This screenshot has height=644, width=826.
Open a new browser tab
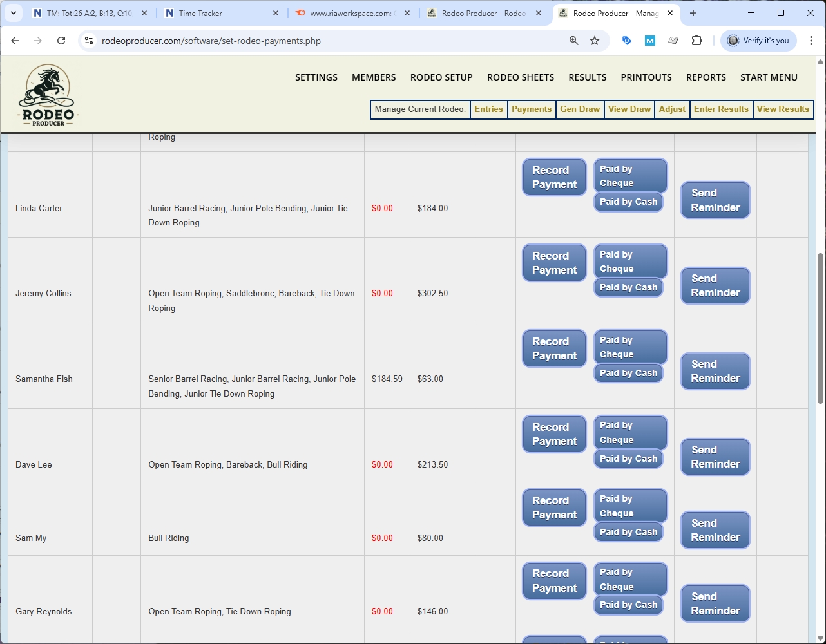tap(693, 13)
